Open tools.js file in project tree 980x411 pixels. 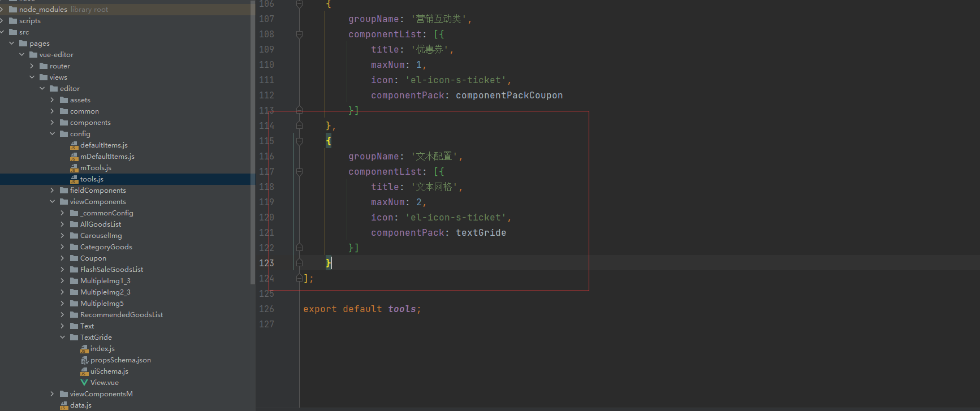click(x=92, y=179)
